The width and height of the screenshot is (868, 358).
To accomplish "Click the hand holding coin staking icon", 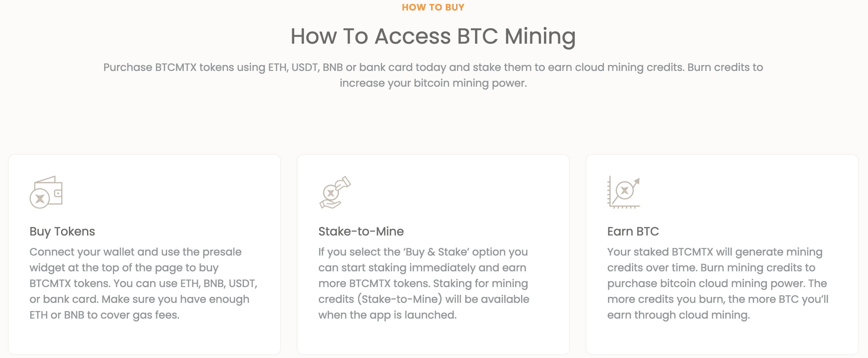I will 335,192.
